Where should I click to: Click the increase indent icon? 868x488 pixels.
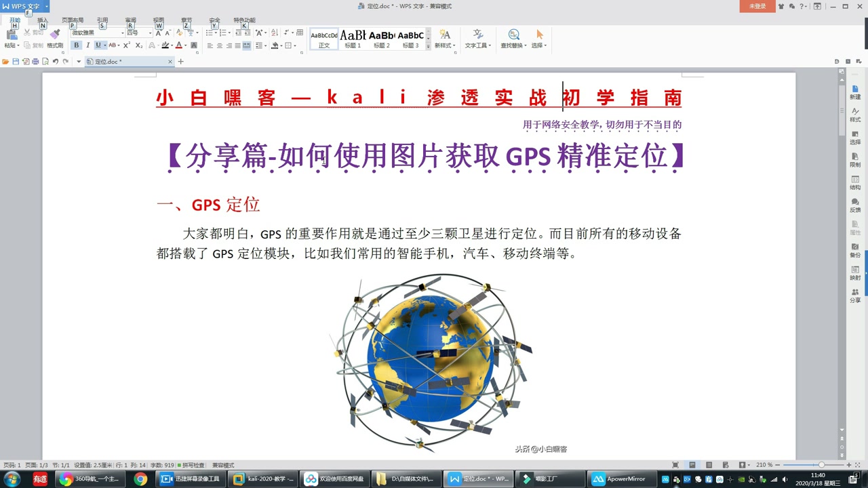(248, 33)
